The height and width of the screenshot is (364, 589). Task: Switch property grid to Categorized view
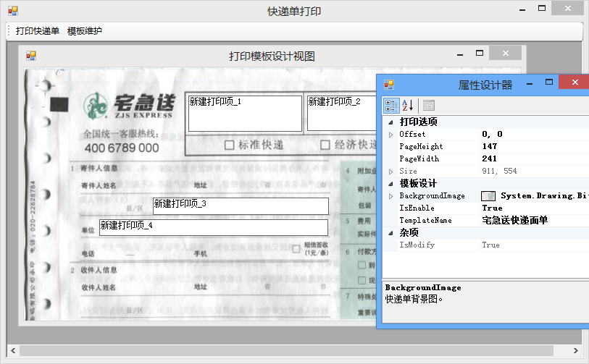click(391, 106)
